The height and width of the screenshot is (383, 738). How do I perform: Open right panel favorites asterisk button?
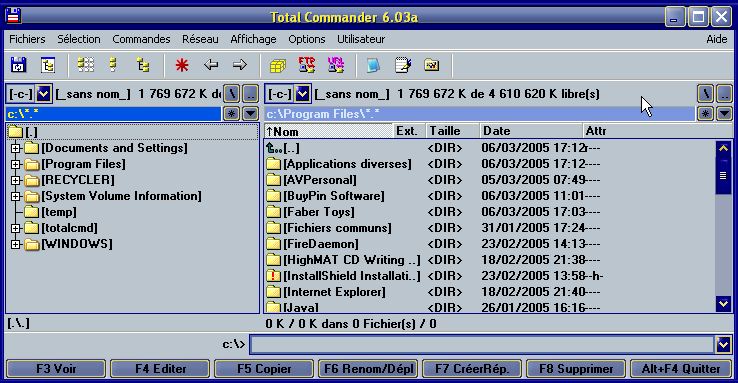coord(705,114)
